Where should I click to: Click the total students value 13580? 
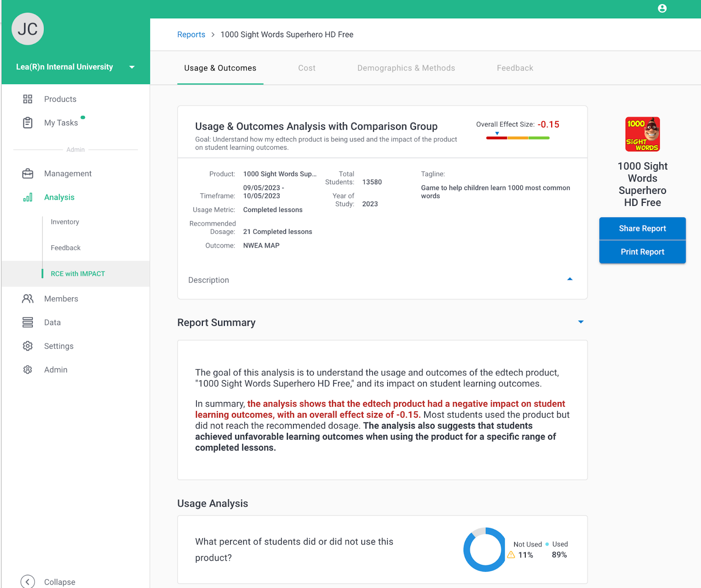[372, 182]
